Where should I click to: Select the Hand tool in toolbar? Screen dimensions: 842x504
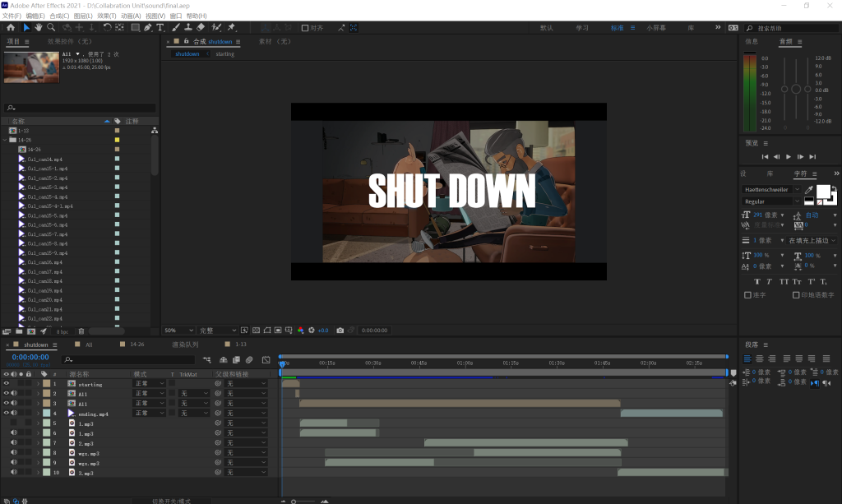coord(38,27)
